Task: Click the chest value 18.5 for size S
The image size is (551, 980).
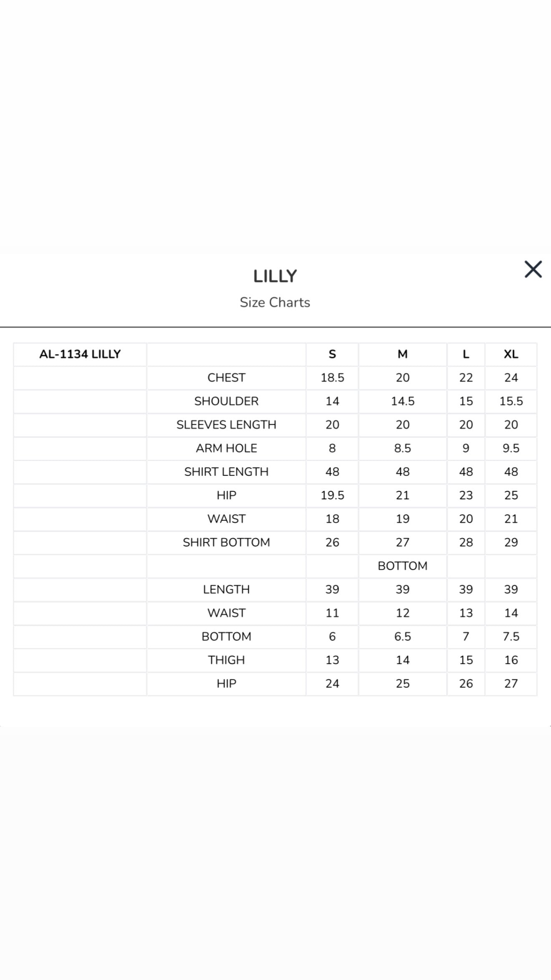Action: tap(332, 378)
